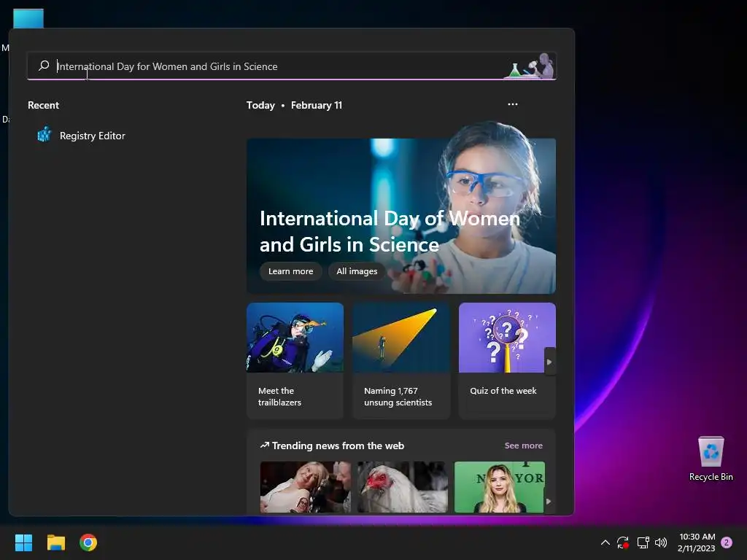Viewport: 747px width, 560px height.
Task: Click See more trending news link
Action: (x=523, y=446)
